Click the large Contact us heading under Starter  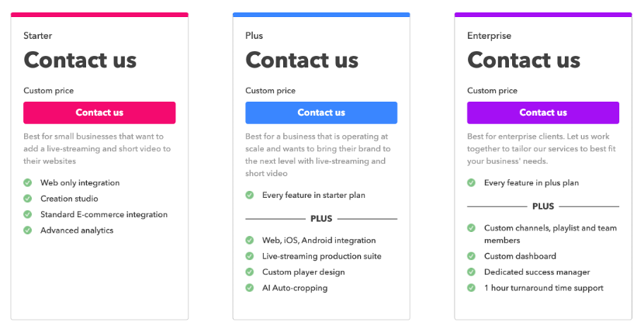[80, 60]
